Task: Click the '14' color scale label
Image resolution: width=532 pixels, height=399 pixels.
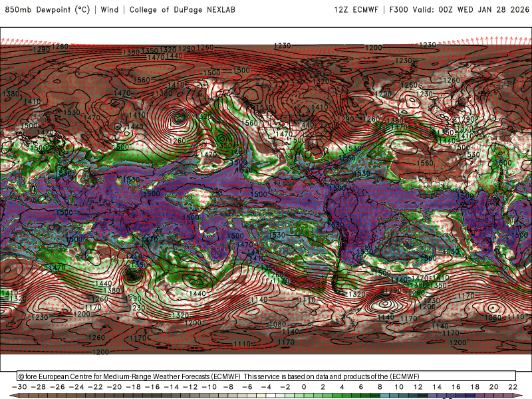Action: click(x=437, y=387)
